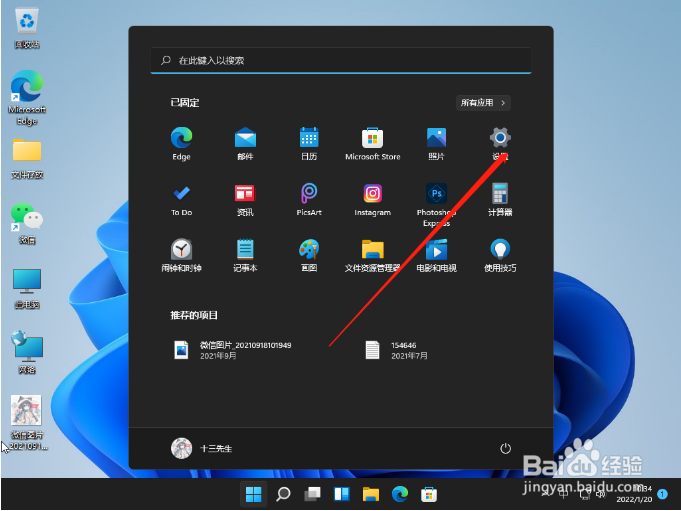
Task: Click the Start menu search box
Action: 341,60
